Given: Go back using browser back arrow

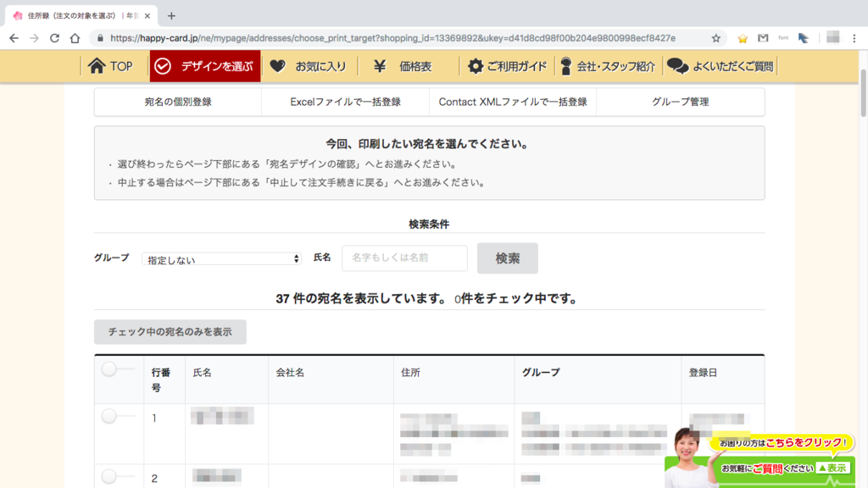Looking at the screenshot, I should point(14,38).
